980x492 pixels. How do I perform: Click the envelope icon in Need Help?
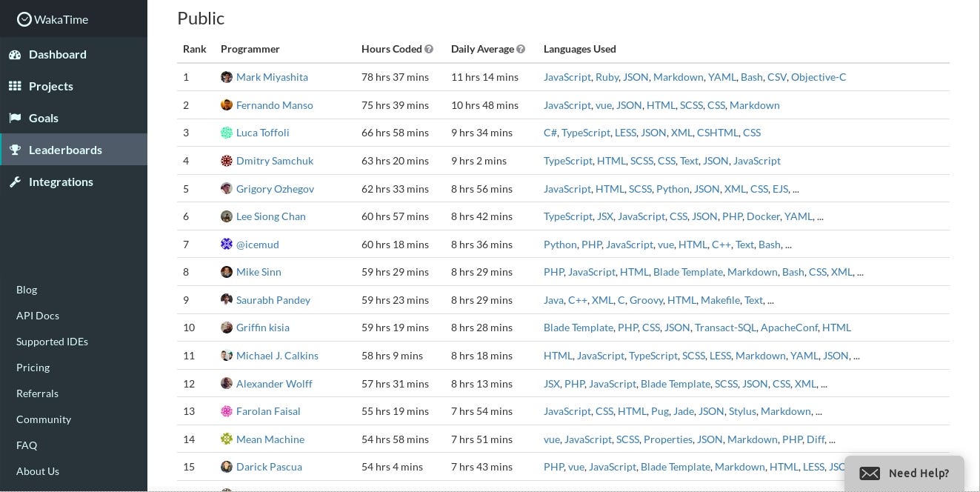pos(870,473)
